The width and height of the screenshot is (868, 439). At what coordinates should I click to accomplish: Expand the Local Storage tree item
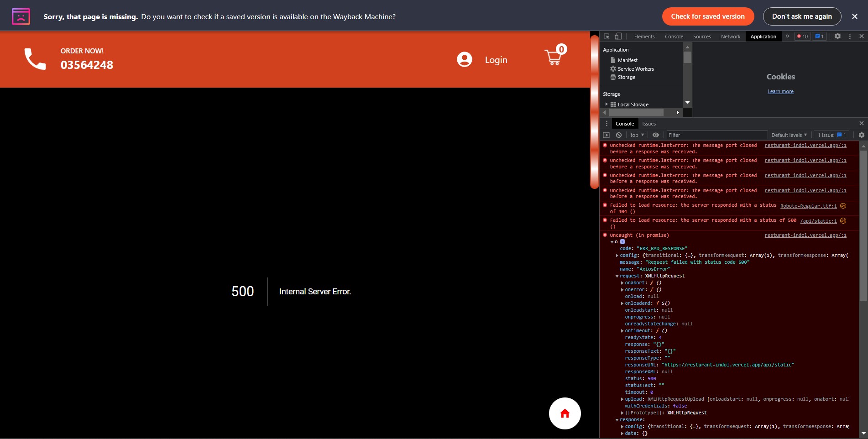point(606,104)
